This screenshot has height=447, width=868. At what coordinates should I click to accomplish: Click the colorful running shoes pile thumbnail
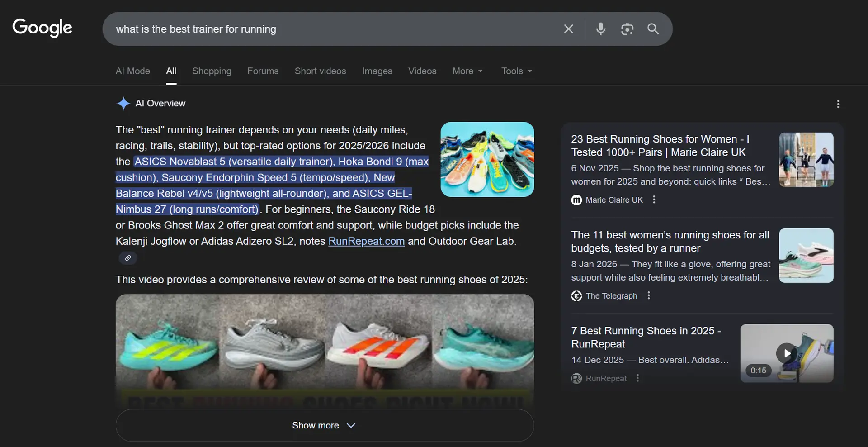coord(487,159)
